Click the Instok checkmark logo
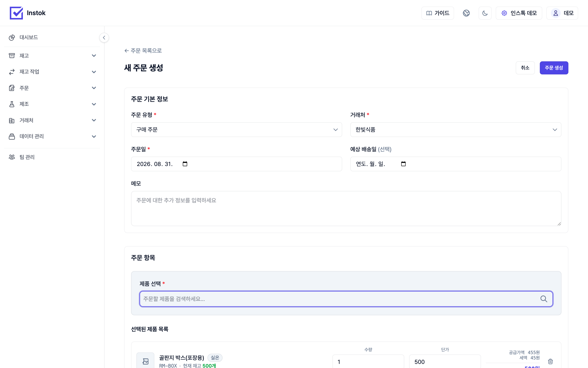 pos(16,13)
